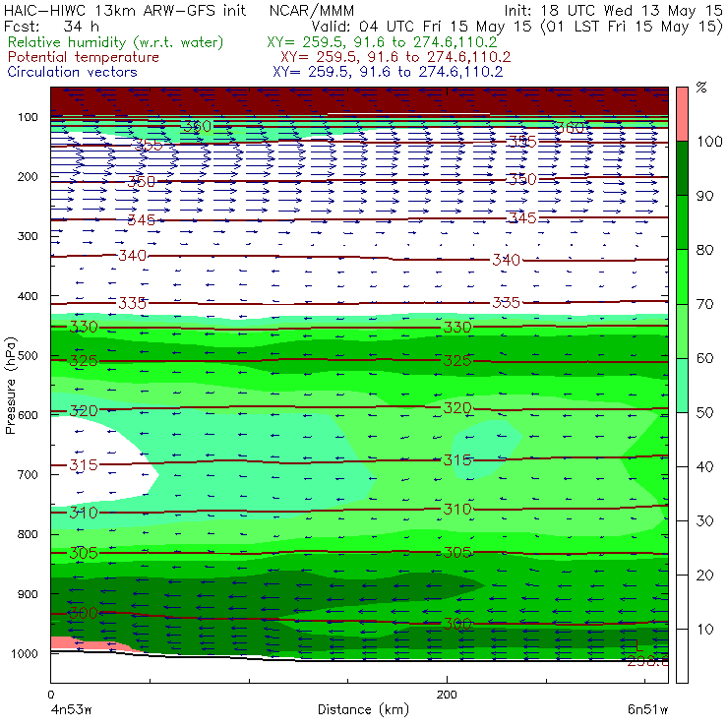
Task: Click the pressure axis label '1000'
Action: pyautogui.click(x=25, y=653)
